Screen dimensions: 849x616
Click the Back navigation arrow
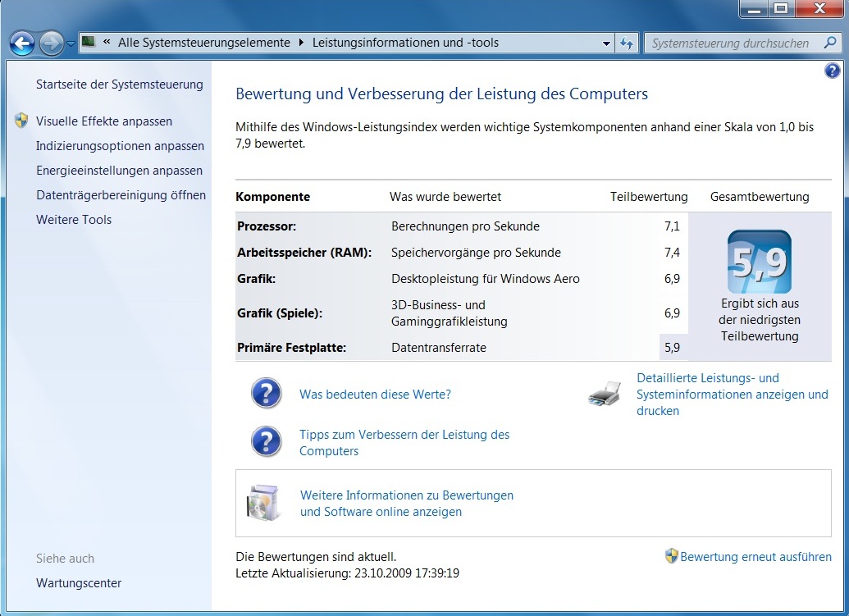coord(22,43)
